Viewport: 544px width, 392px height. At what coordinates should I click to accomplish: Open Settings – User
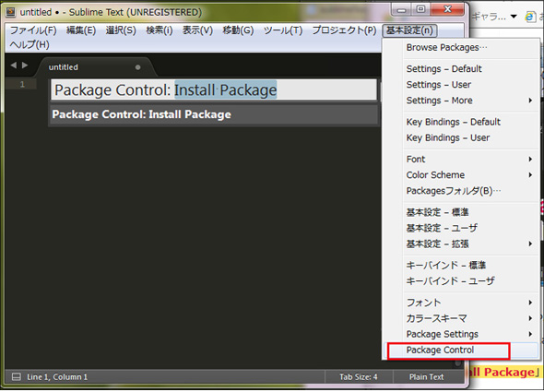coord(461,84)
